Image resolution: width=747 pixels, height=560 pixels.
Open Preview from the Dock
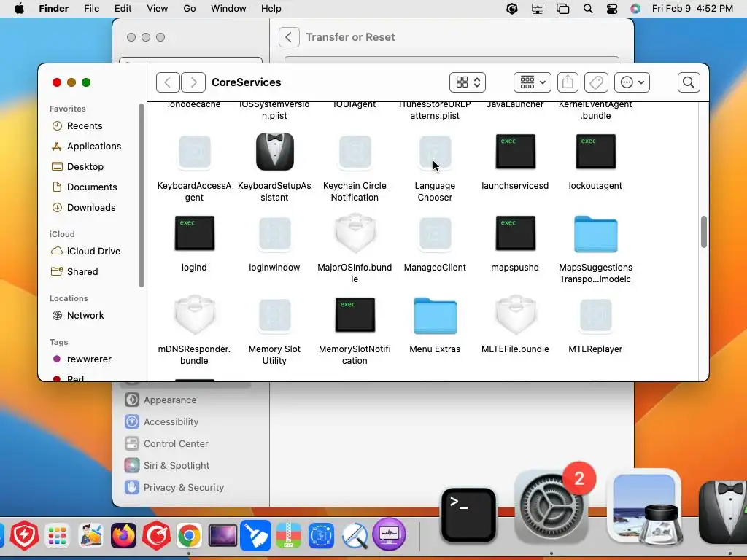[644, 508]
